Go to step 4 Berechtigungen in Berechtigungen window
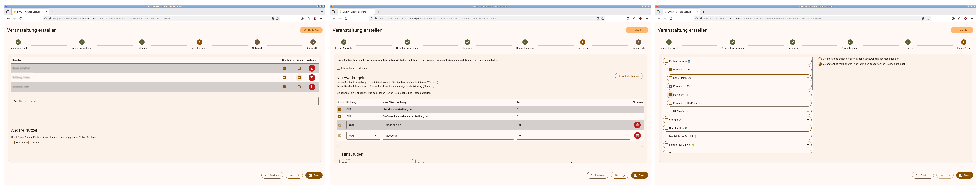Screen dimensions: 980x189 coord(199,42)
